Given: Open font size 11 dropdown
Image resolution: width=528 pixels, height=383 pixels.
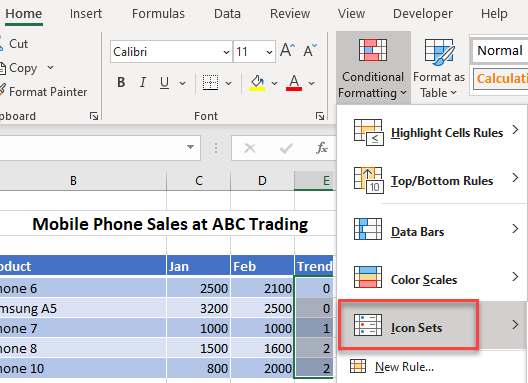Looking at the screenshot, I should [x=269, y=52].
